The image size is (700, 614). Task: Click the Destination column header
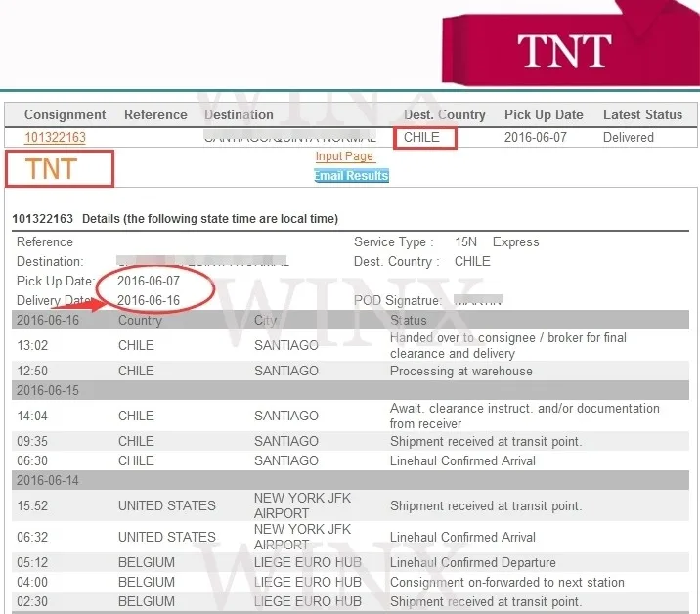click(x=239, y=114)
